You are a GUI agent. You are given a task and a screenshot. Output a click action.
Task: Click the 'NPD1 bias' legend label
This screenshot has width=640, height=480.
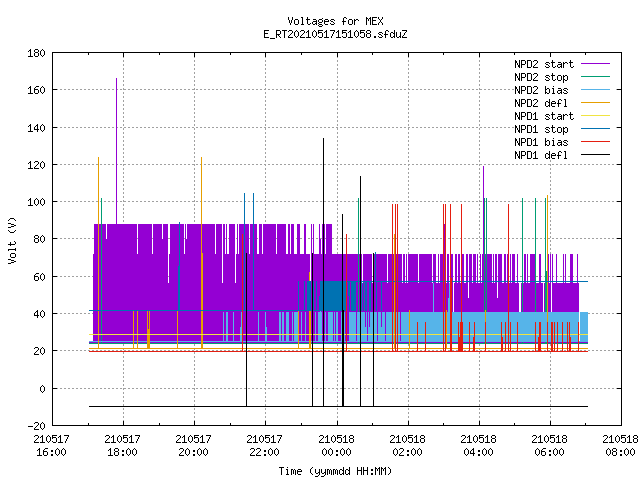click(x=541, y=142)
